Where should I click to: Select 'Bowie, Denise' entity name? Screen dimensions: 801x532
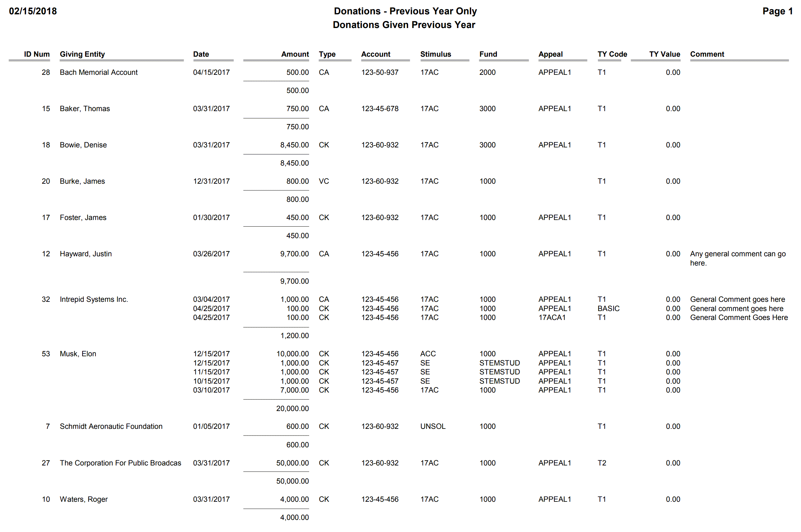(x=83, y=145)
